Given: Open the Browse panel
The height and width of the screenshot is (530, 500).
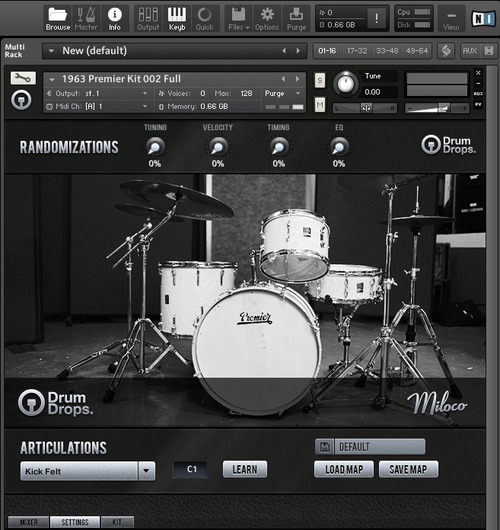Looking at the screenshot, I should tap(57, 19).
